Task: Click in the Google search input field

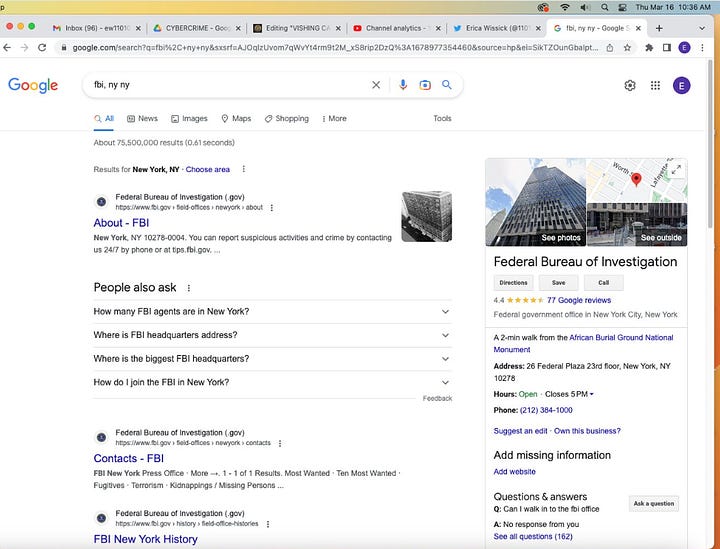Action: [x=230, y=85]
